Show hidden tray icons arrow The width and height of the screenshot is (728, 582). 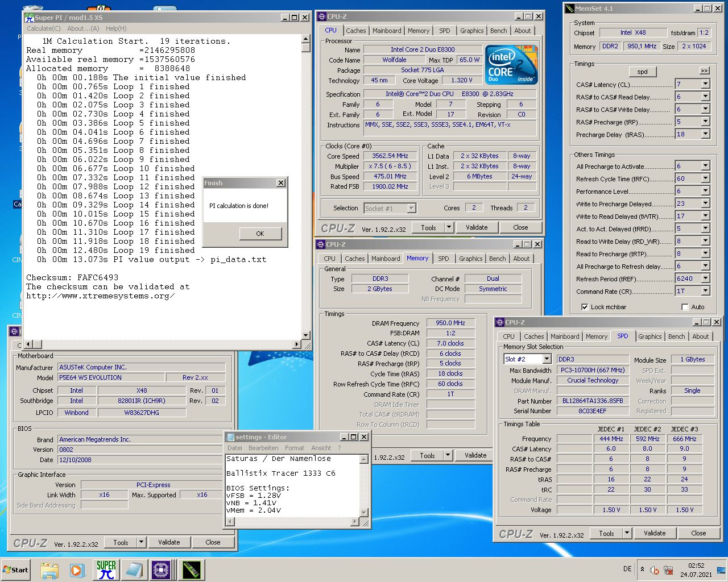pyautogui.click(x=642, y=569)
